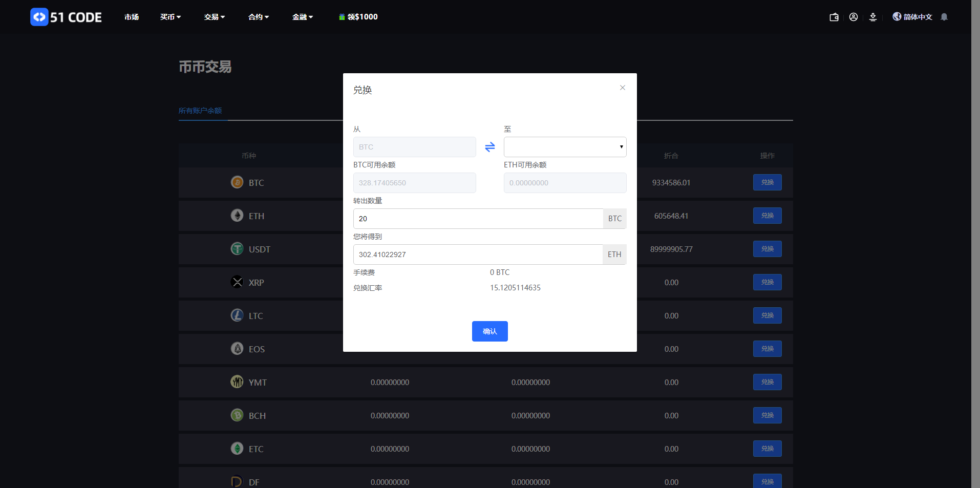Click the exchange rate value 15.1205114635
This screenshot has width=980, height=488.
(515, 288)
